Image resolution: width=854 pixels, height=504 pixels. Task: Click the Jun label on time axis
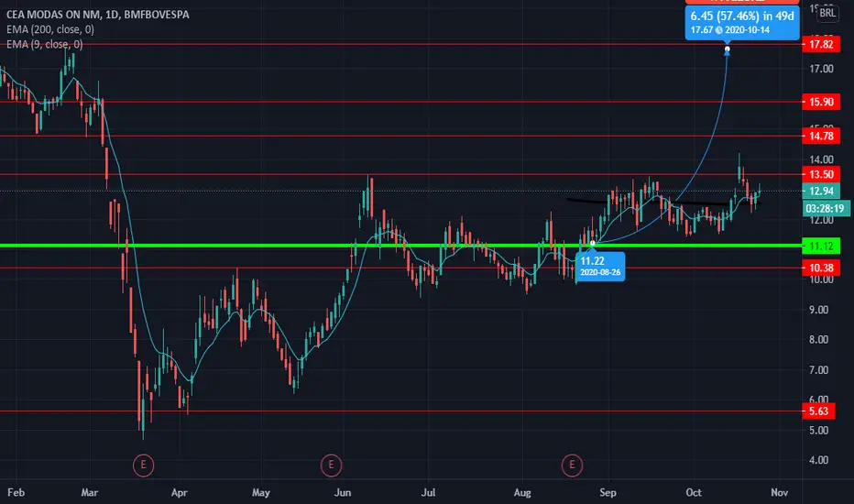coord(343,493)
